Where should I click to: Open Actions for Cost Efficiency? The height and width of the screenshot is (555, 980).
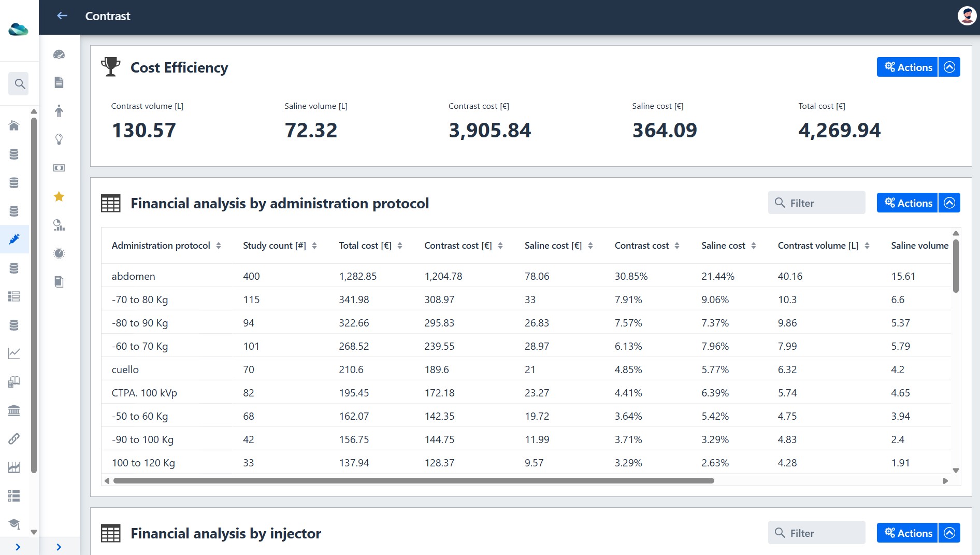(907, 67)
